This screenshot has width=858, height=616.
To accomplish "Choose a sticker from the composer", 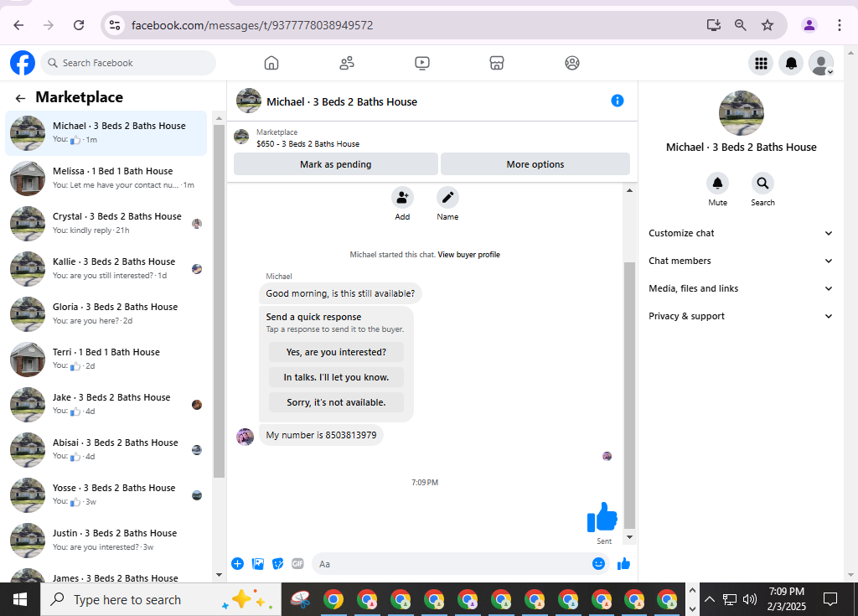I will pyautogui.click(x=278, y=563).
